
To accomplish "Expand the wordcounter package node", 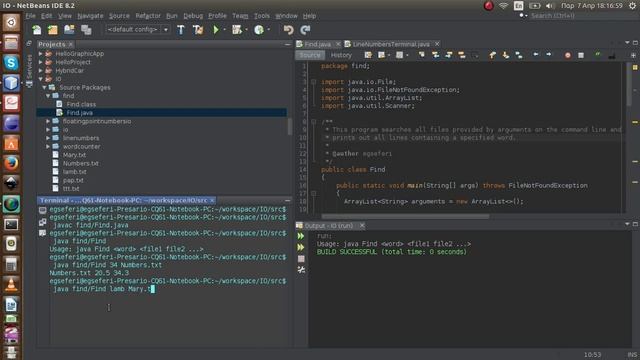I will (48, 147).
